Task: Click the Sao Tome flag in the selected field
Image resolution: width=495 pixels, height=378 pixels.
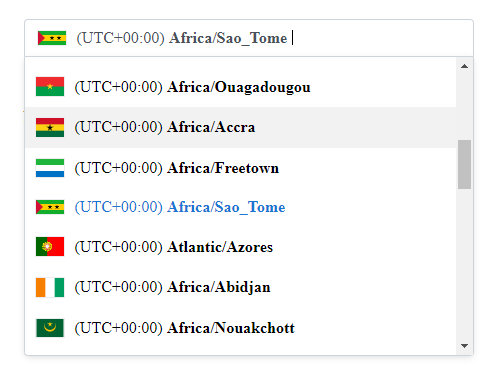Action: 52,38
